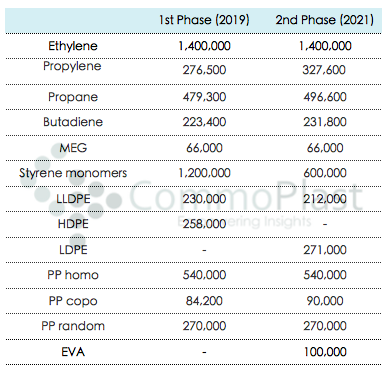Select the Ethylene row label

73,46
